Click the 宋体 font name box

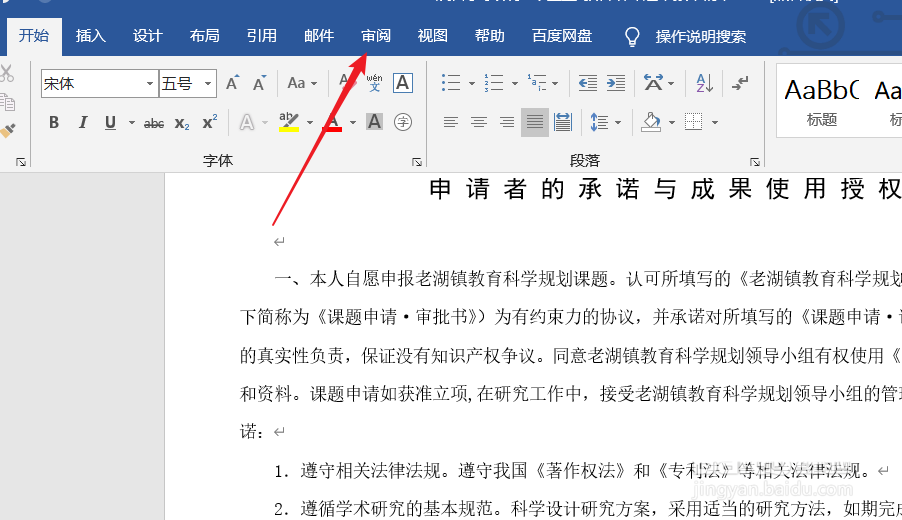[93, 83]
